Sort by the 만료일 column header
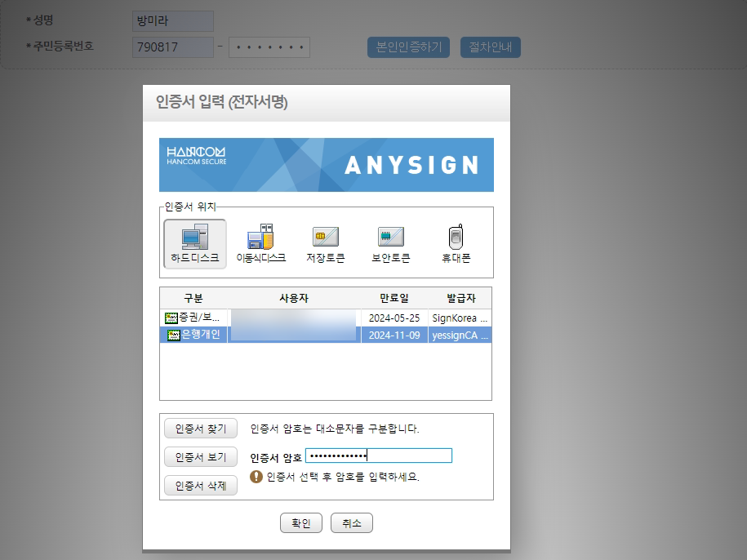This screenshot has width=747, height=560. [x=394, y=298]
